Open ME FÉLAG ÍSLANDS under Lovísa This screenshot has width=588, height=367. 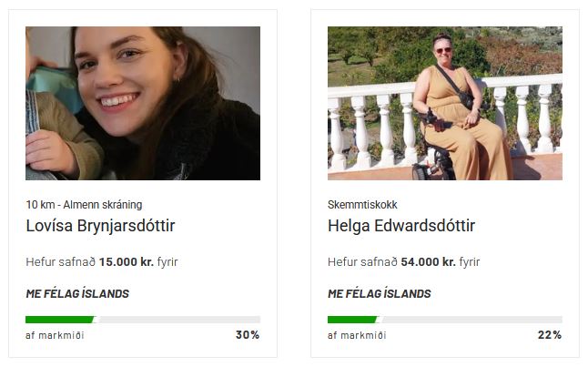pos(77,293)
